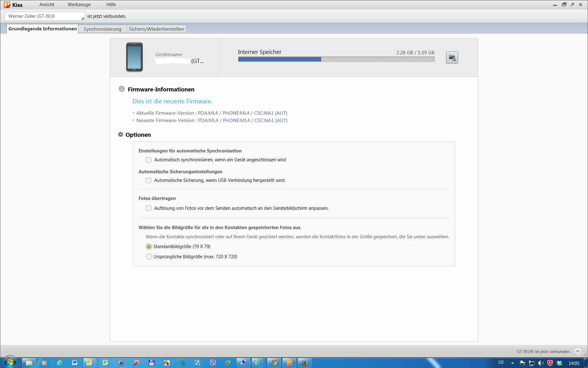The height and width of the screenshot is (368, 588).
Task: Expand the status bar arrow button
Action: tap(577, 351)
